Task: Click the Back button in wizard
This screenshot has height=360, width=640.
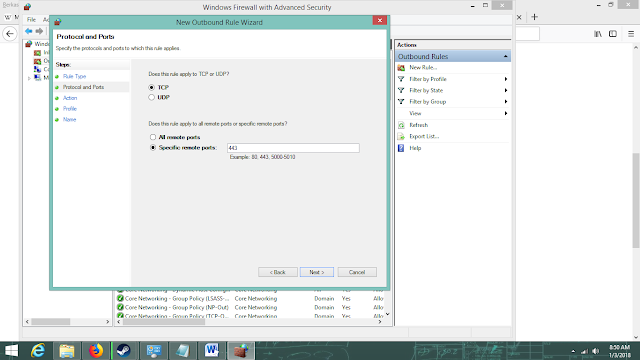Action: click(278, 272)
